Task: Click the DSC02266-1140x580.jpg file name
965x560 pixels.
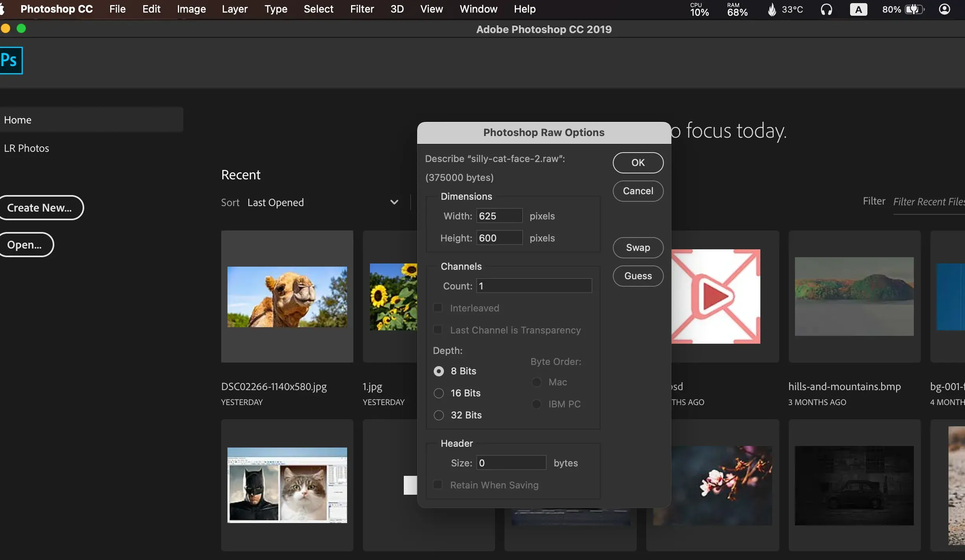Action: coord(274,387)
